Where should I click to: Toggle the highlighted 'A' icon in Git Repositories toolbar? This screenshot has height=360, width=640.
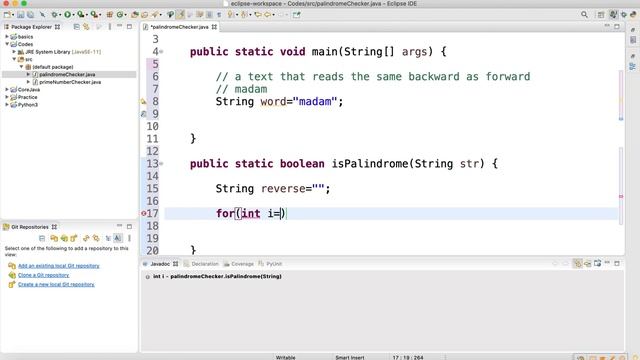click(118, 238)
